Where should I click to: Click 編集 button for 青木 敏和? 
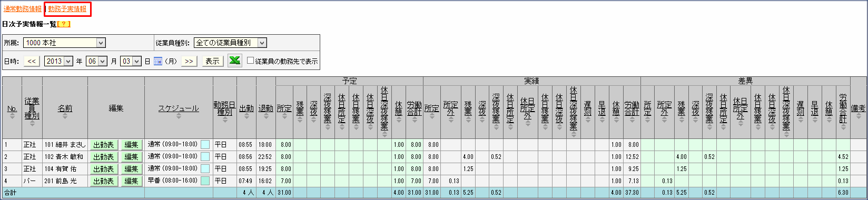click(131, 157)
